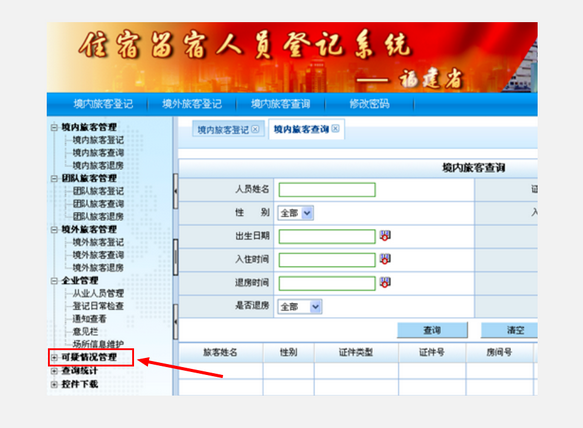Open the 是否退房 dropdown
This screenshot has width=583, height=428.
(315, 307)
